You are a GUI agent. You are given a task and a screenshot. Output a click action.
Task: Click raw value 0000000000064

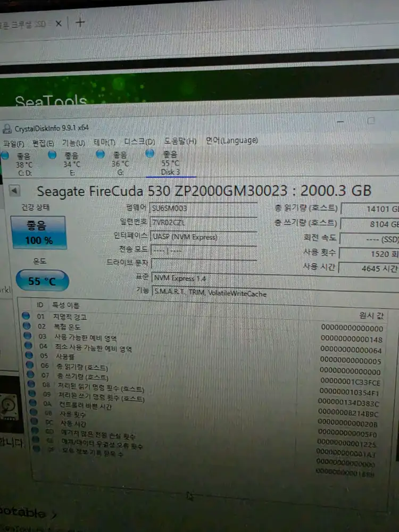351,350
